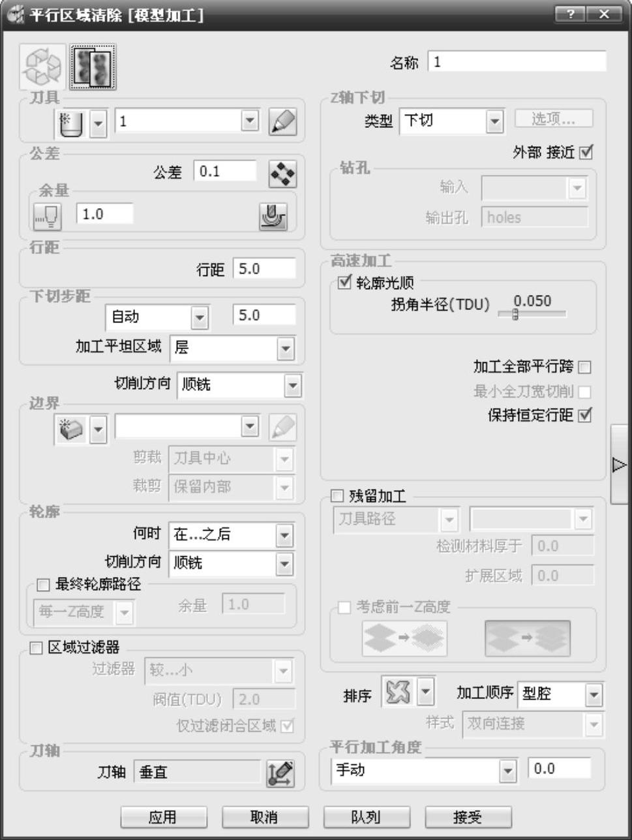Toggle the 轮廓光顺 checkbox
Screen dimensions: 632x840
coord(344,283)
